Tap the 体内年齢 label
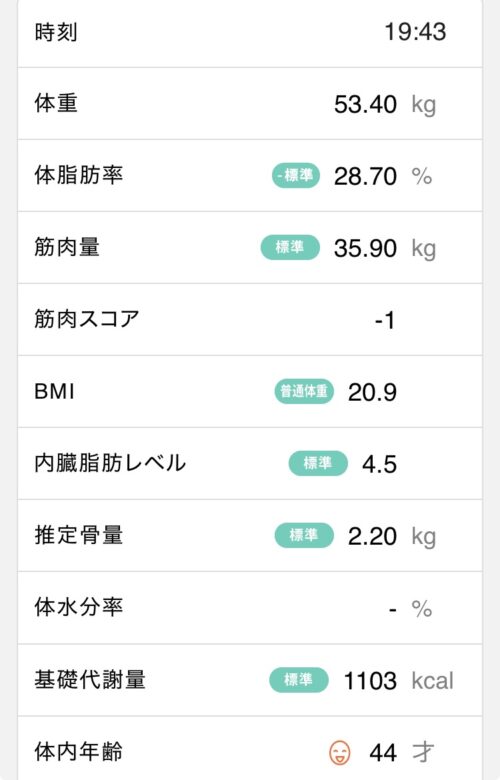Screen dimensions: 500x780 click(79, 752)
